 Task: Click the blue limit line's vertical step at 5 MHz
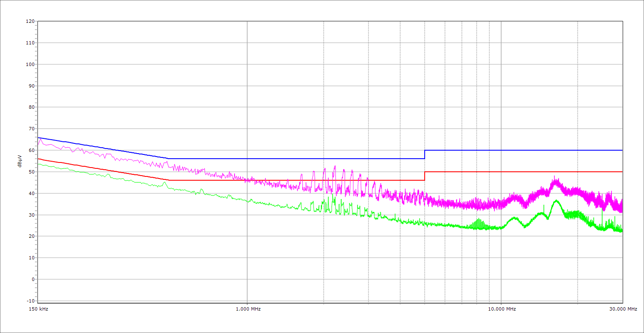coord(425,154)
